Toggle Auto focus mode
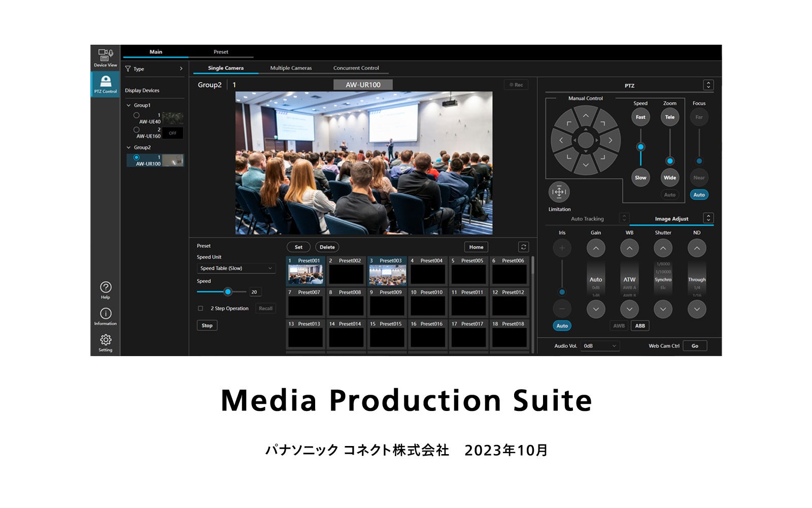The width and height of the screenshot is (812, 508). click(699, 195)
